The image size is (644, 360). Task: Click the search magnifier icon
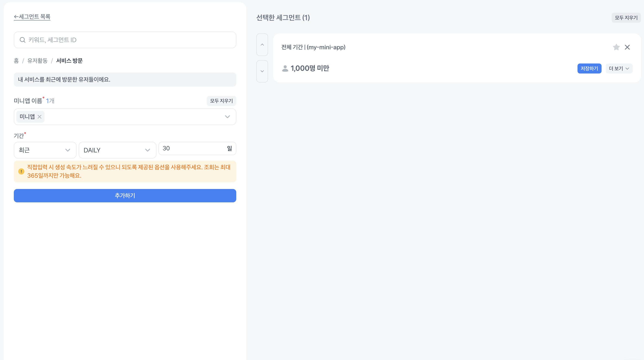[23, 40]
